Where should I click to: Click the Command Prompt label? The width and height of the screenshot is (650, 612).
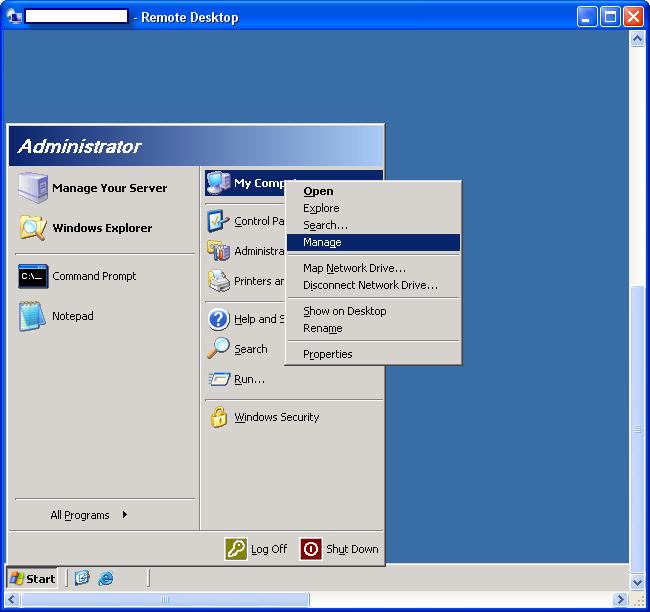tap(94, 276)
